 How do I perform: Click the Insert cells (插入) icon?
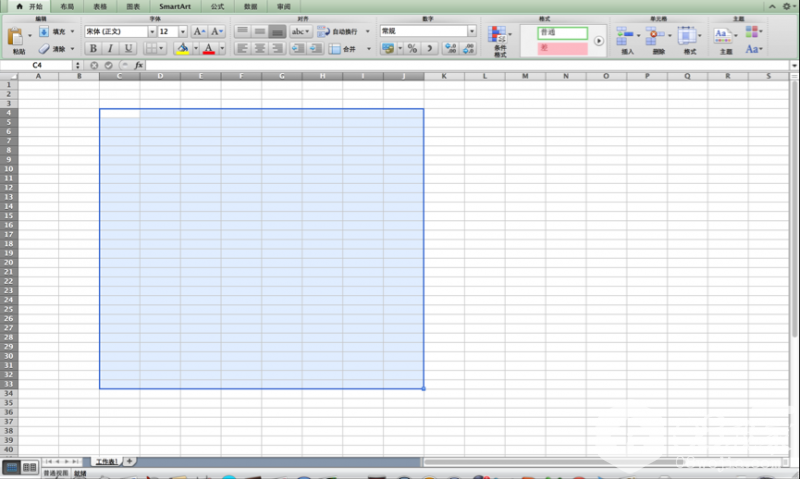pos(625,35)
